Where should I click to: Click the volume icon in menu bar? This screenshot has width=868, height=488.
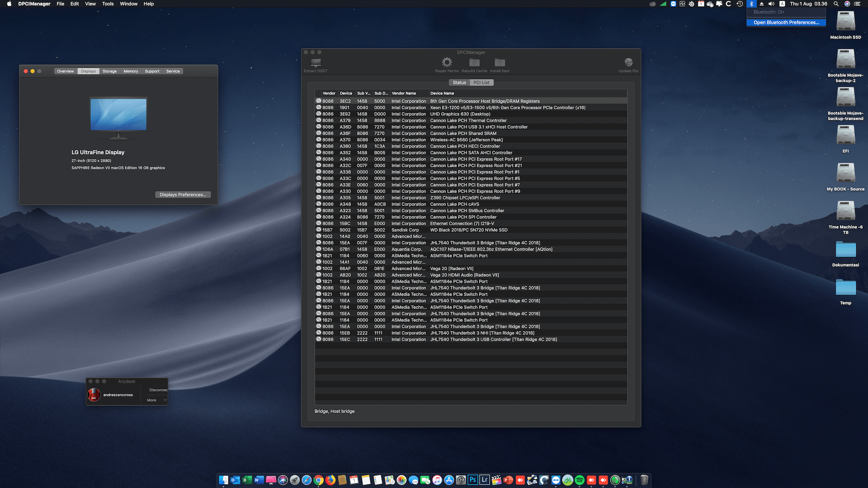[771, 4]
